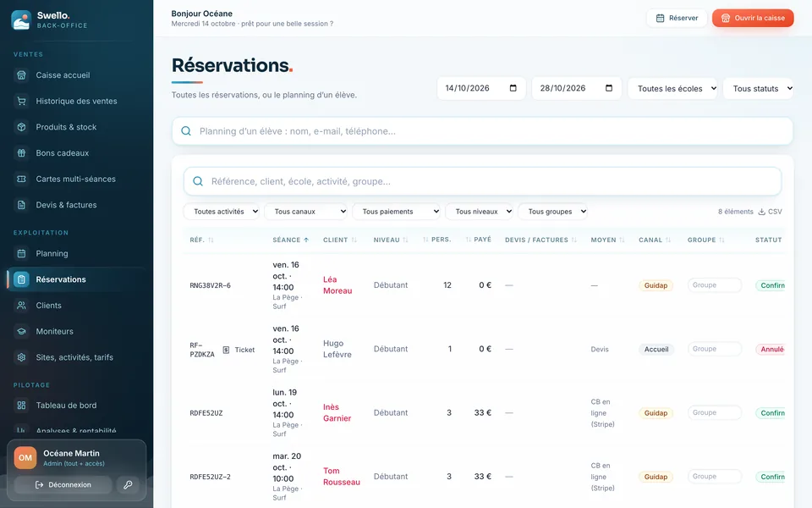Click the Ticket icon in RF-PZDKZA row
The height and width of the screenshot is (508, 812).
click(x=226, y=350)
